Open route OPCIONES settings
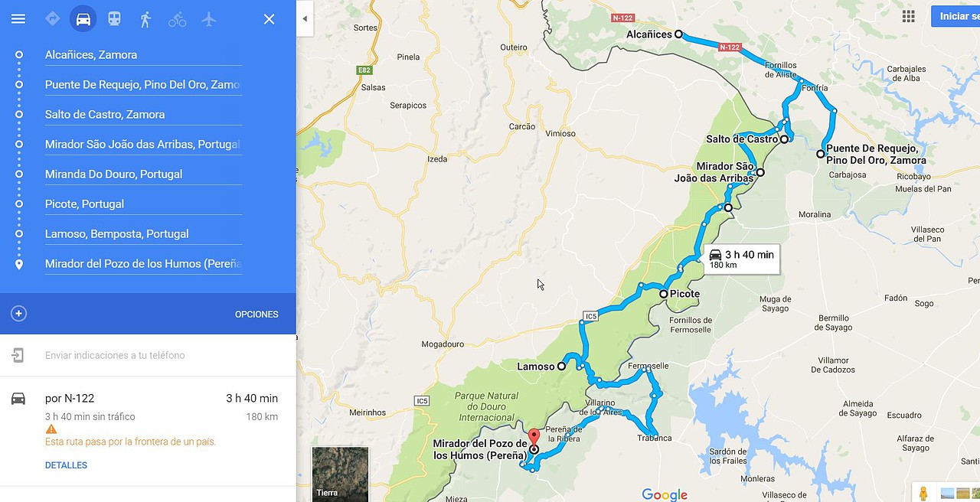This screenshot has height=502, width=980. (x=256, y=315)
